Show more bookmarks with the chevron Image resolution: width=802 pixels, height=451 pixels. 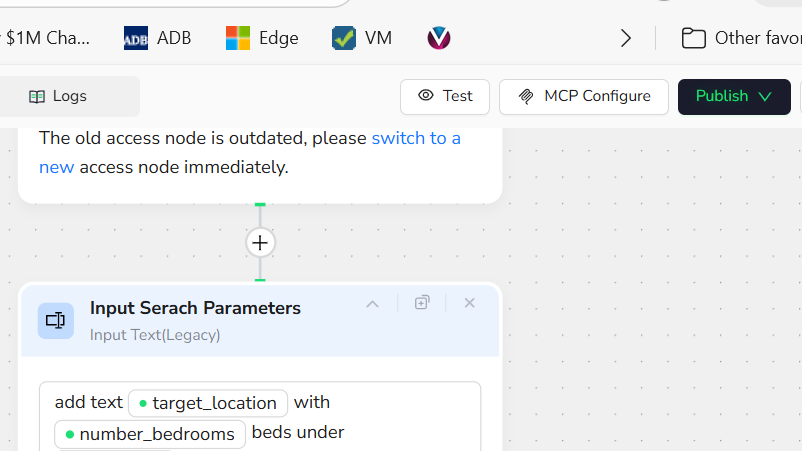[626, 38]
